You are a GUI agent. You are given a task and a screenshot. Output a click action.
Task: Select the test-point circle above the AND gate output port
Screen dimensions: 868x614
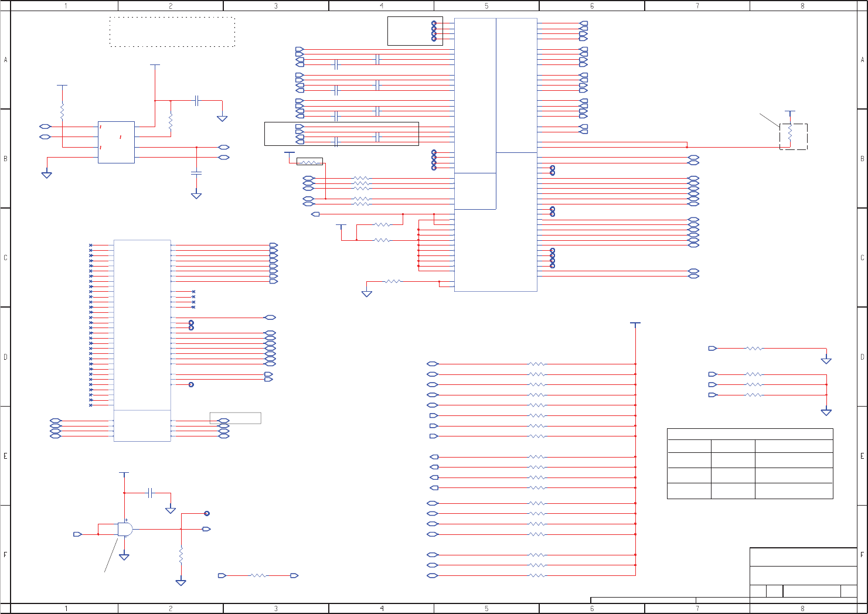click(x=207, y=513)
